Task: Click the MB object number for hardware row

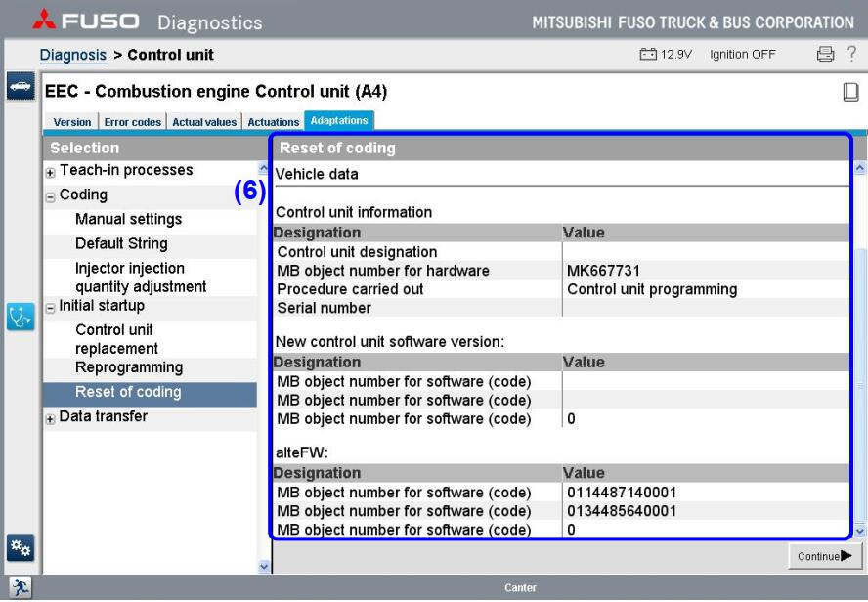Action: tap(561, 271)
